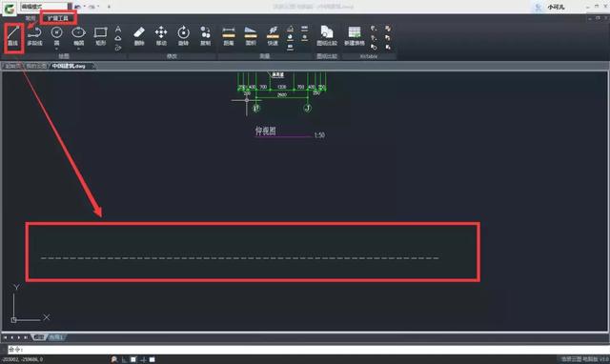
Task: Toggle the crosshair status bar icon
Action: click(x=143, y=359)
